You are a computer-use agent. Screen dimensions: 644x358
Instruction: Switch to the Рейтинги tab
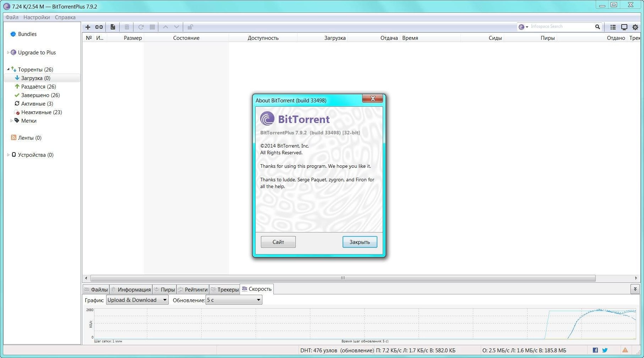pos(193,289)
